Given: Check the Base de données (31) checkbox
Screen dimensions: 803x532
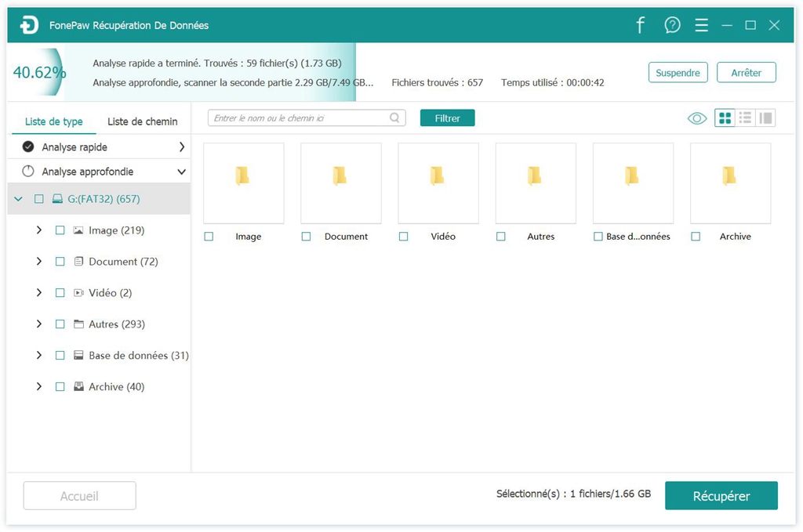Looking at the screenshot, I should click(x=60, y=355).
